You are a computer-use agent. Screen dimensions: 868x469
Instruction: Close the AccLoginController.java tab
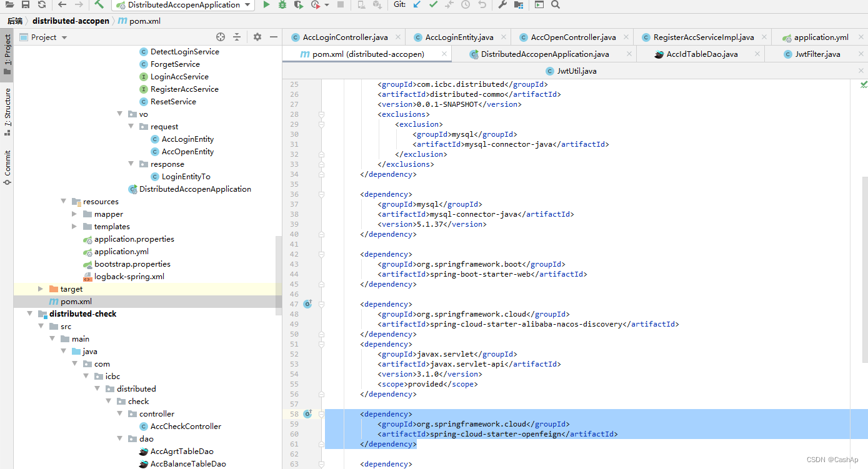point(397,37)
